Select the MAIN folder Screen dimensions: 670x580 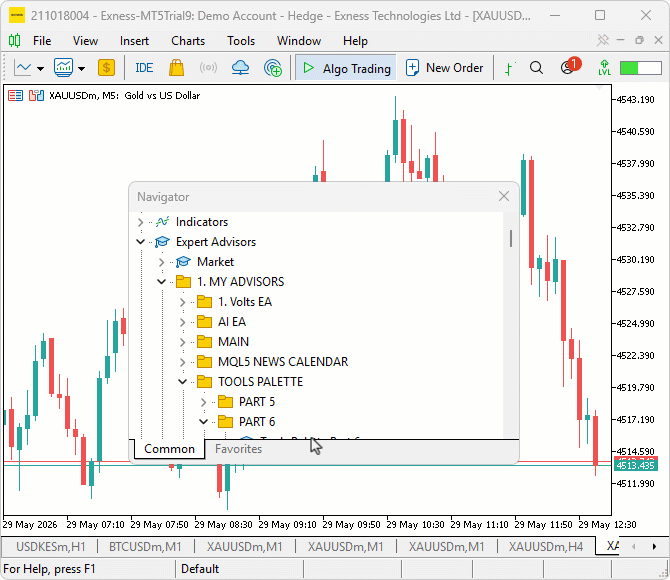(x=233, y=342)
